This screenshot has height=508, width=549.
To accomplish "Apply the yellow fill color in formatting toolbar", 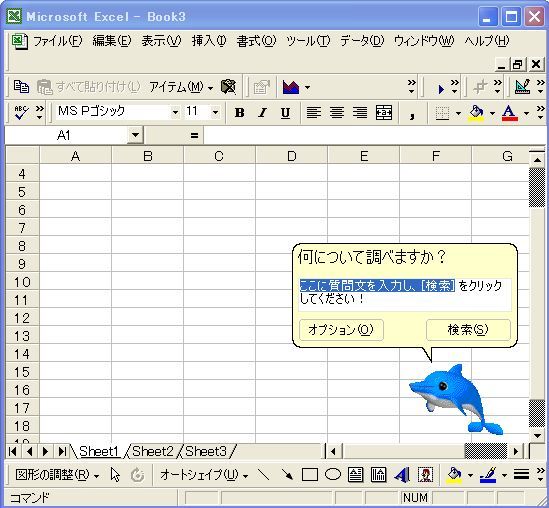I will tap(476, 113).
